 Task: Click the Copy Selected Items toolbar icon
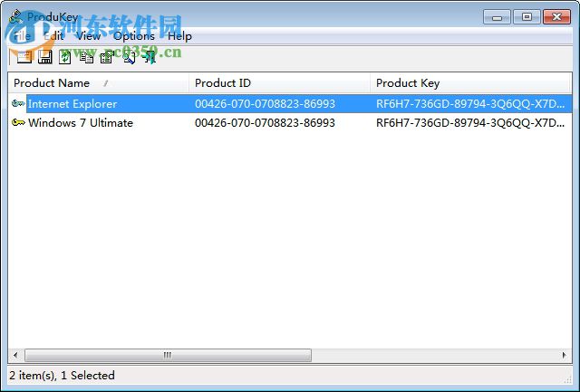tap(86, 57)
